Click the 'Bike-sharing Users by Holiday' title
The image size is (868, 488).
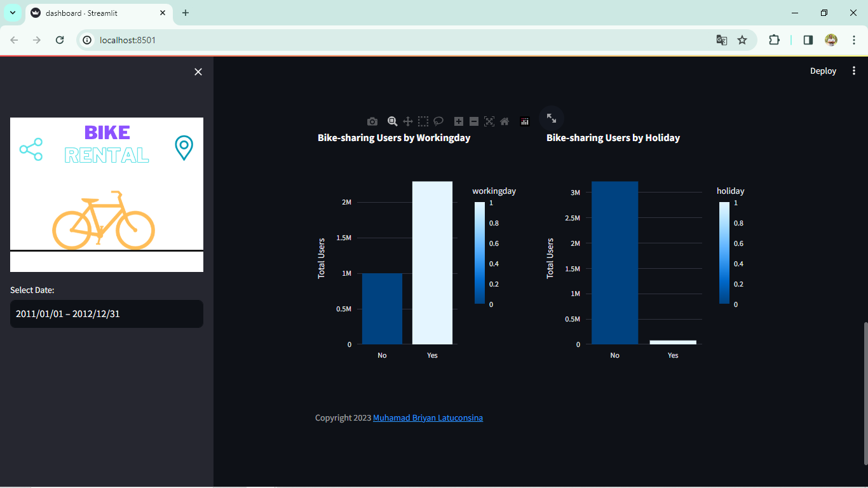[613, 138]
